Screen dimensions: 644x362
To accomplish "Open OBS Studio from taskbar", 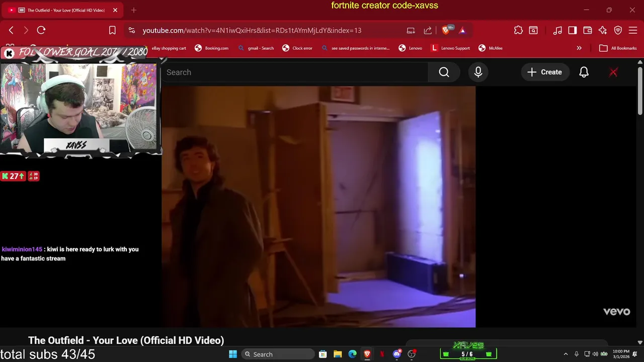I will click(x=412, y=354).
